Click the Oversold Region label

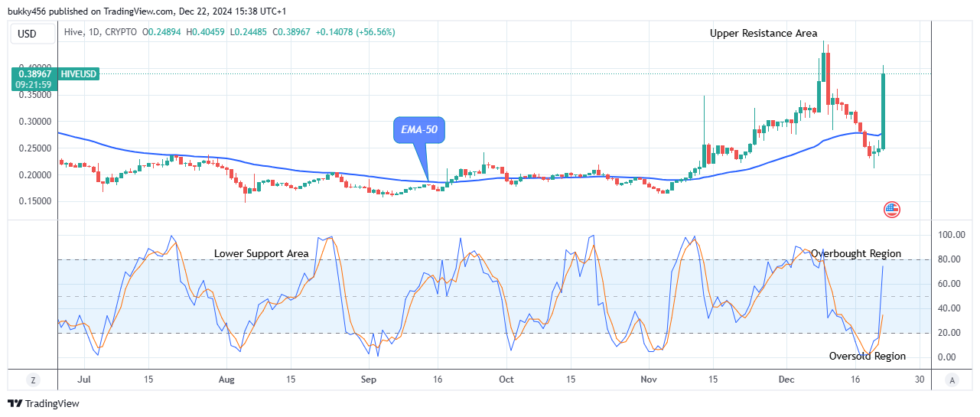tap(868, 356)
